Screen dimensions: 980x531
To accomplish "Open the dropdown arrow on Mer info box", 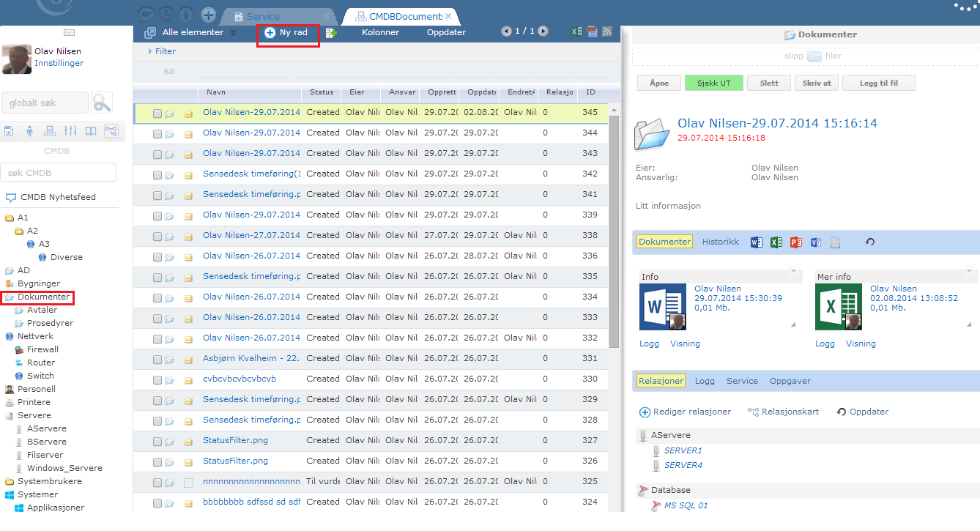I will [x=973, y=272].
